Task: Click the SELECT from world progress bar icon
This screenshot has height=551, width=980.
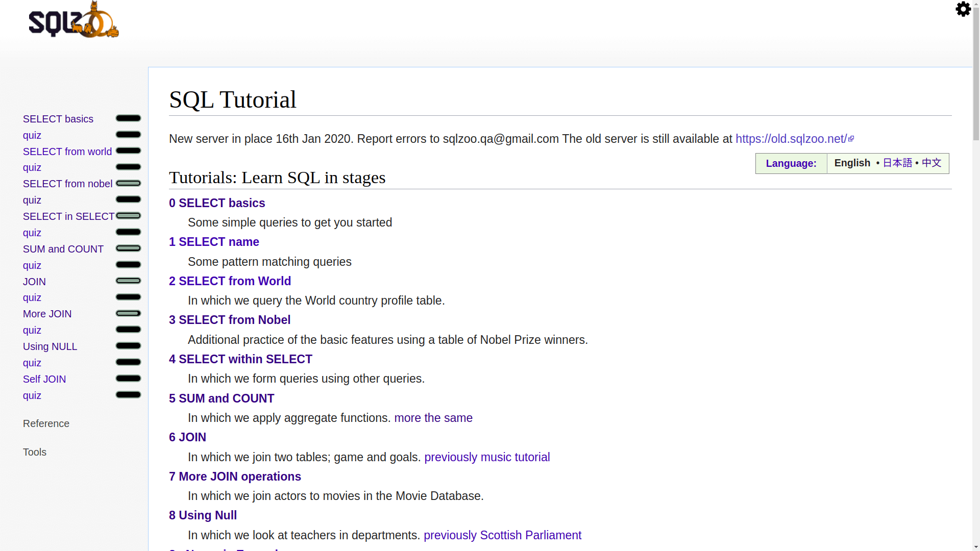Action: (x=128, y=151)
